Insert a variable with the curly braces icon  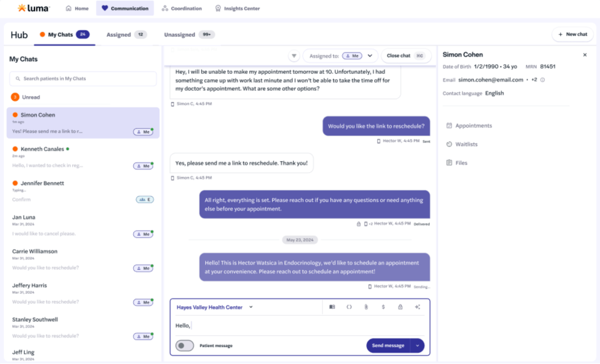[349, 307]
